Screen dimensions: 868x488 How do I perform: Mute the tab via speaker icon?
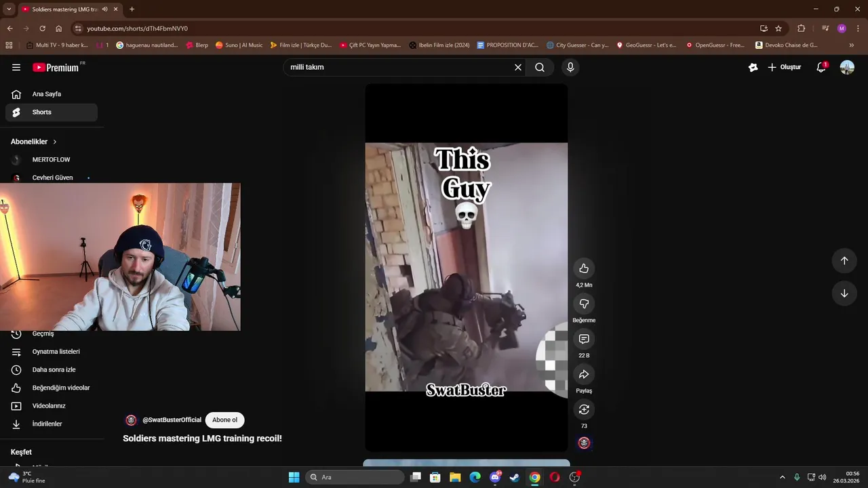[104, 9]
